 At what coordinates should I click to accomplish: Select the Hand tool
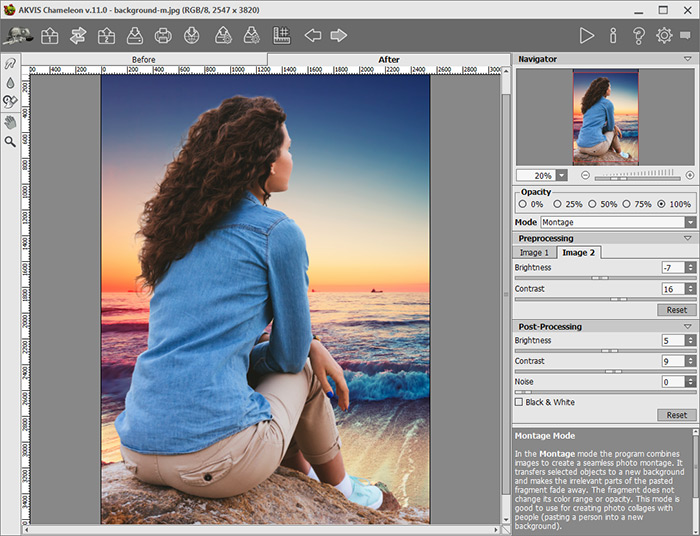click(10, 122)
